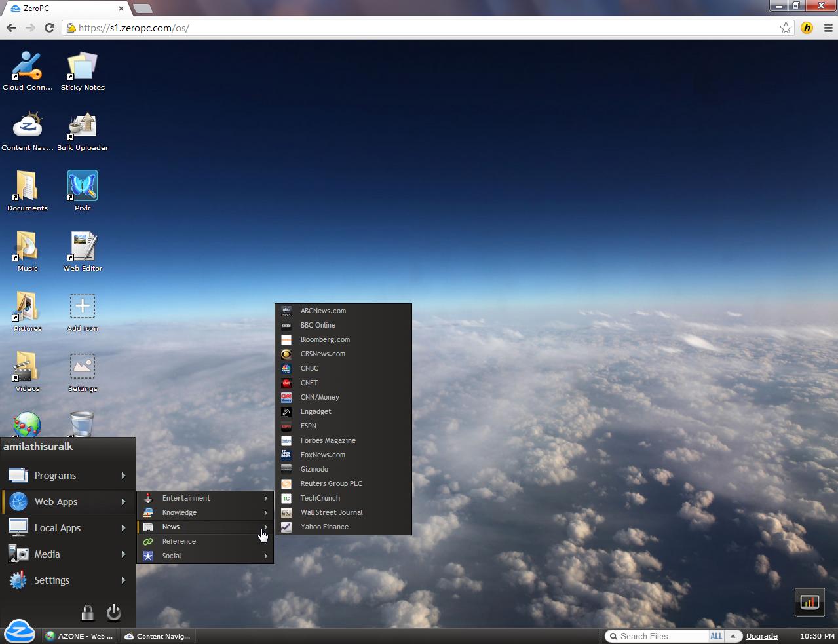Open Yahoo Finance web app
This screenshot has height=644, width=838.
[x=343, y=527]
